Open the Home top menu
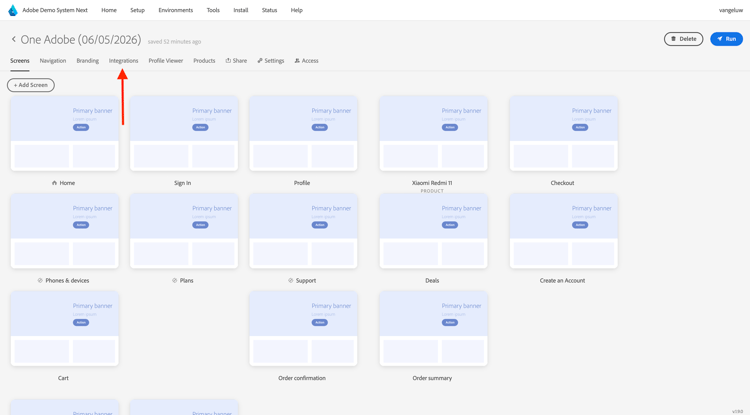This screenshot has height=415, width=750. click(x=109, y=10)
